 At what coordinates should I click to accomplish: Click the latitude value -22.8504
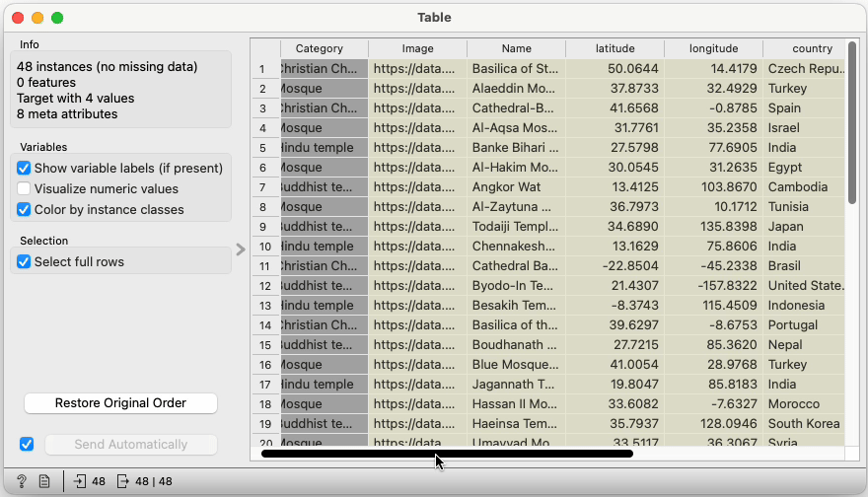[615, 266]
